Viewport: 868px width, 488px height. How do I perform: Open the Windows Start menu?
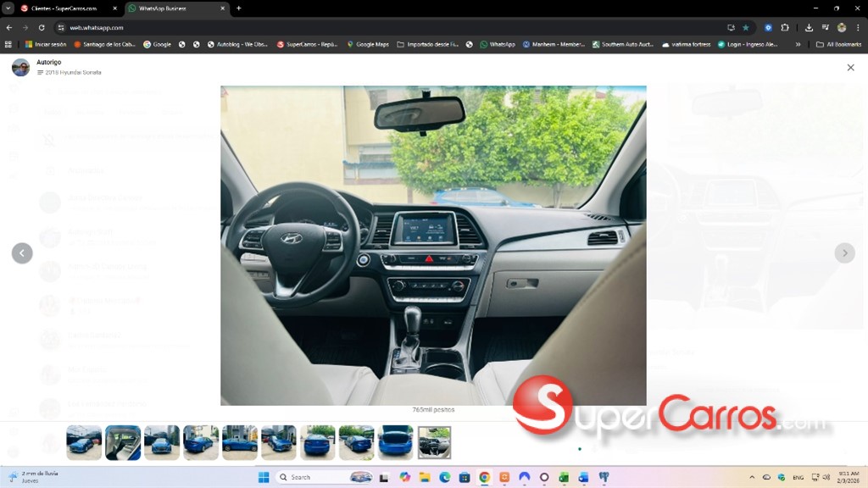coord(263,477)
